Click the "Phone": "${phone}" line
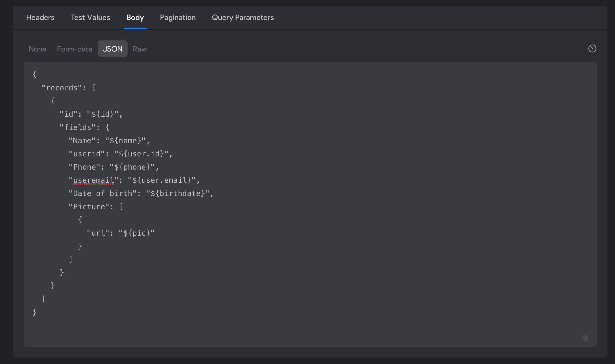 pos(114,167)
